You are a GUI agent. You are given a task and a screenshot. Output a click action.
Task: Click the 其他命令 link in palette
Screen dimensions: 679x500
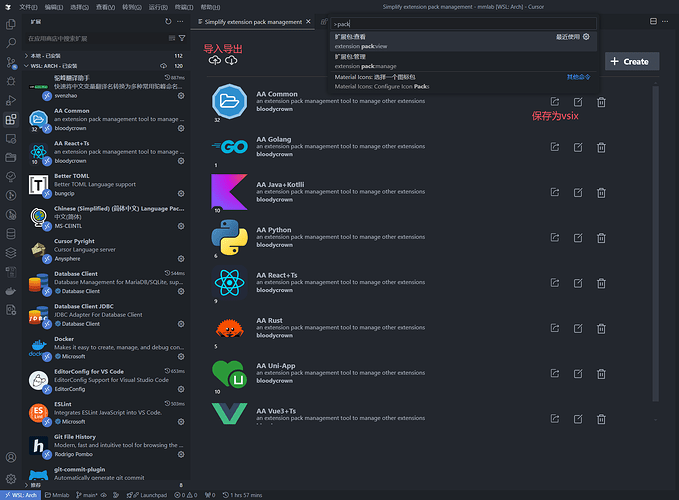(x=578, y=77)
